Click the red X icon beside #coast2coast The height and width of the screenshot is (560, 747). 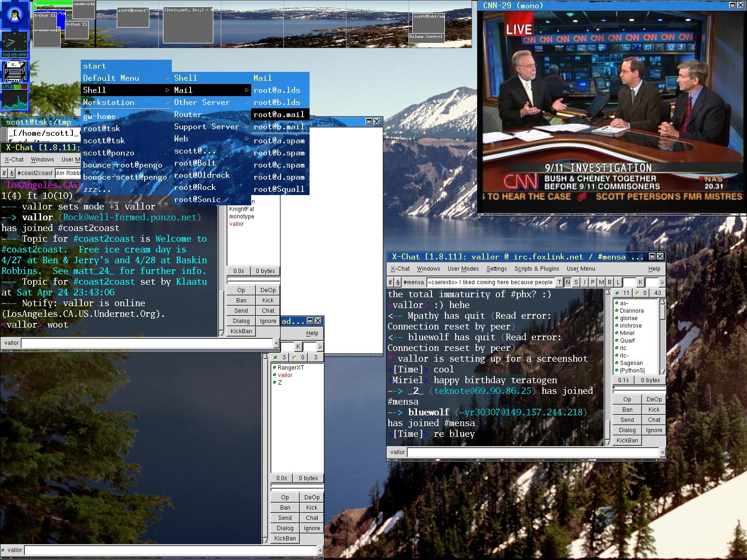click(4, 173)
